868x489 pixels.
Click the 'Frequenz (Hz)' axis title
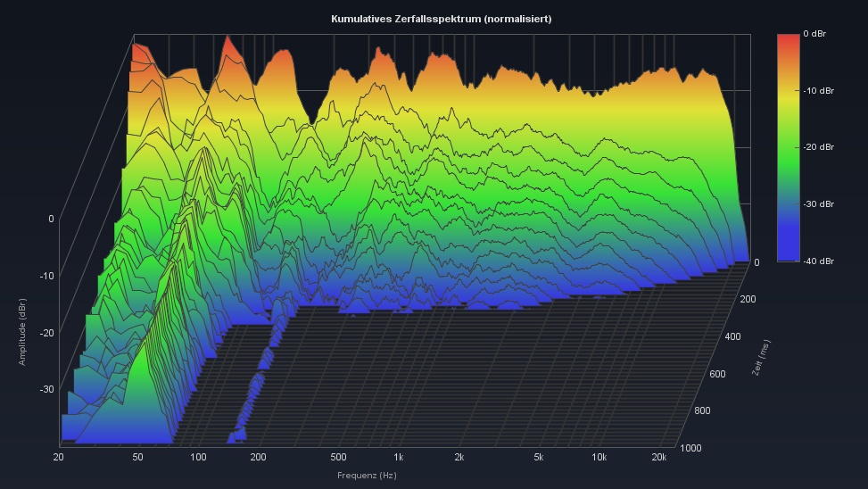click(367, 476)
